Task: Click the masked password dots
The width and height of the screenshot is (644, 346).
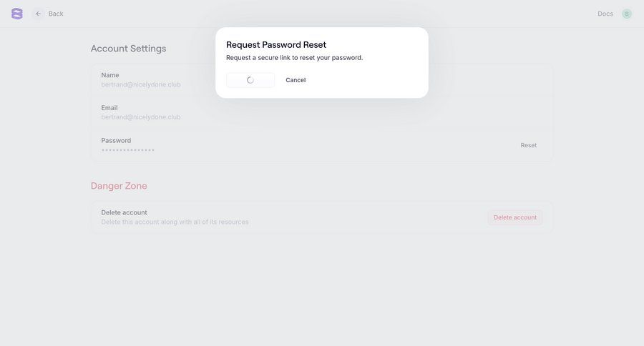Action: (x=128, y=150)
